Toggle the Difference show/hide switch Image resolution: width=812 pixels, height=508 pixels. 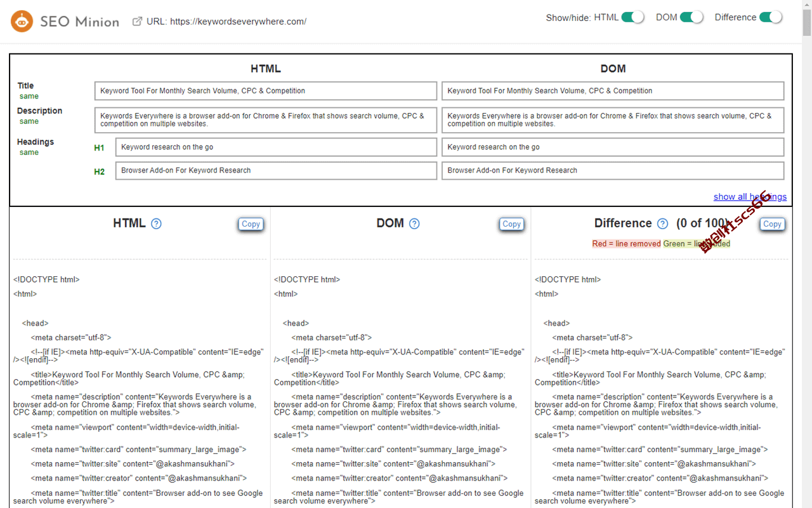[771, 17]
